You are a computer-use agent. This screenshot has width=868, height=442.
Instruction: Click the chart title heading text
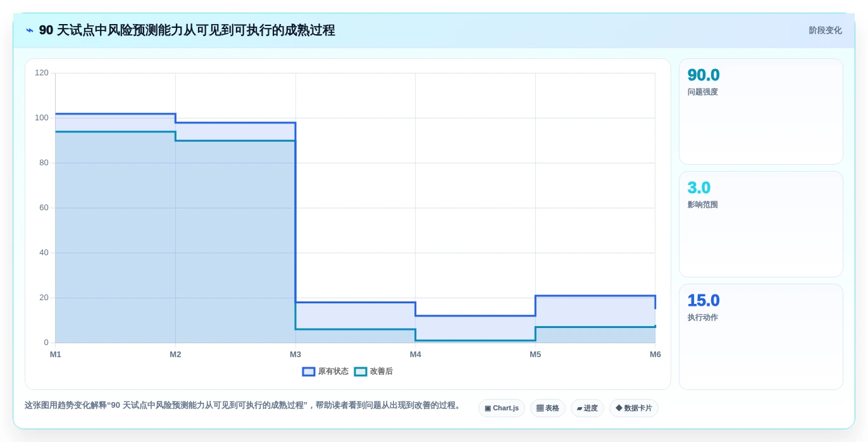pyautogui.click(x=187, y=30)
